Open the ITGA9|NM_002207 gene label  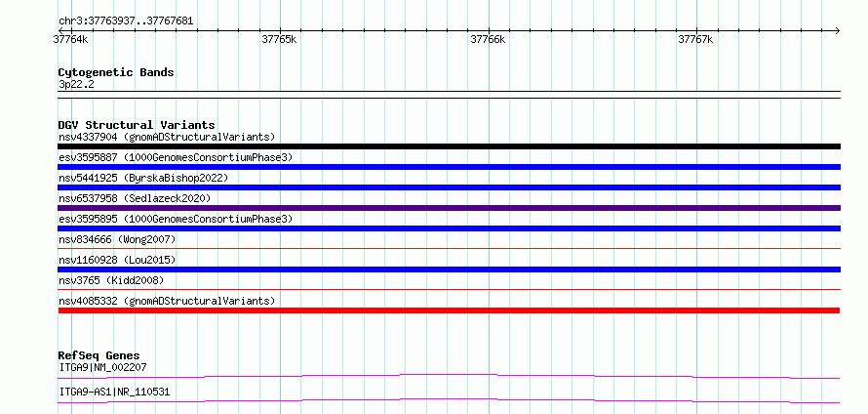click(102, 367)
